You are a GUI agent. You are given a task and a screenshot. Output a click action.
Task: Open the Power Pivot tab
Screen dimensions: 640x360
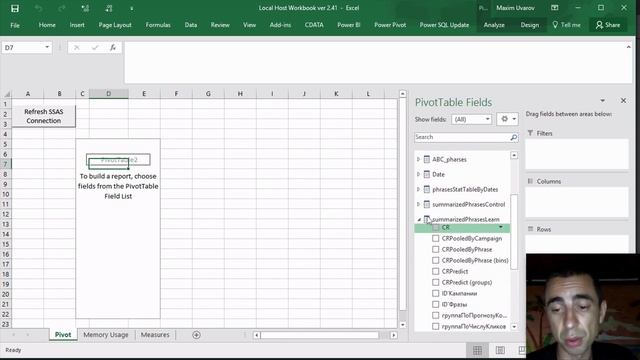click(390, 25)
